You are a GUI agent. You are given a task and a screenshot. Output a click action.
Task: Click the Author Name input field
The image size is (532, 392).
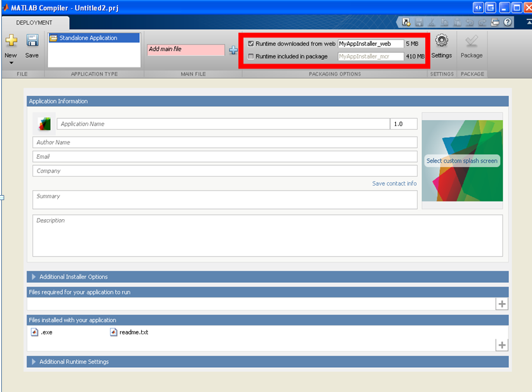(224, 142)
